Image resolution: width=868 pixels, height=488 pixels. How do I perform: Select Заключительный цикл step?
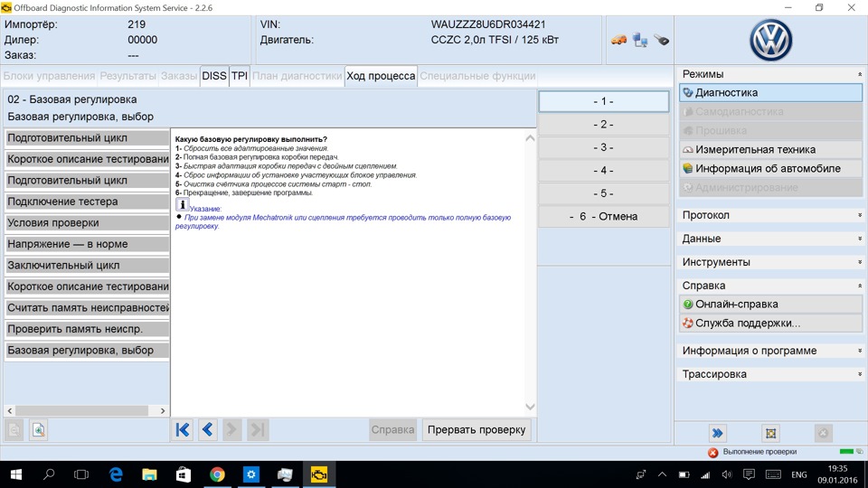[x=87, y=266]
